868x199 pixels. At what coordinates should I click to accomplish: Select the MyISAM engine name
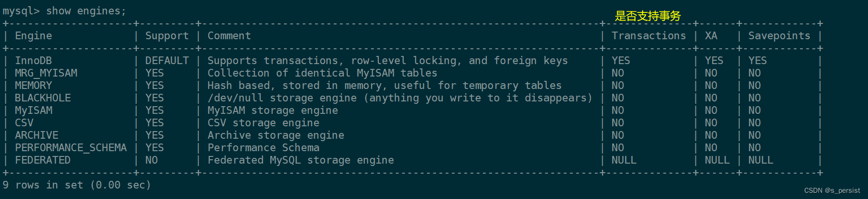click(33, 111)
